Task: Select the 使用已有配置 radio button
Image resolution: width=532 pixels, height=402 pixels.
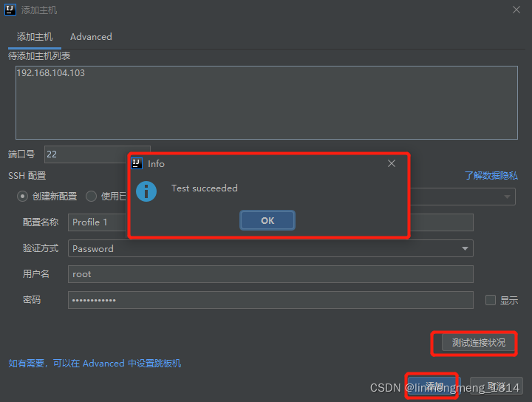Action: tap(91, 196)
